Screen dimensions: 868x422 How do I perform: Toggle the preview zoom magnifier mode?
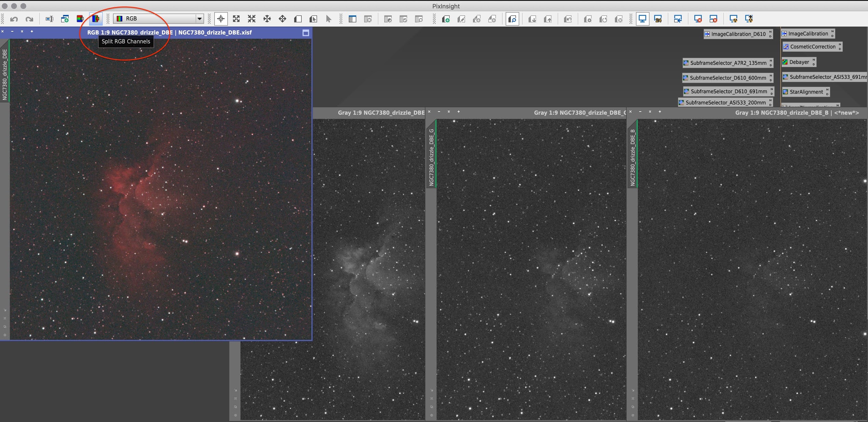(x=512, y=19)
